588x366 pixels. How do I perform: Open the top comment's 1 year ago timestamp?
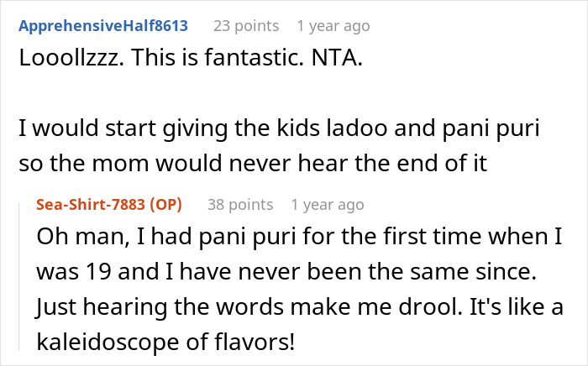[x=333, y=26]
